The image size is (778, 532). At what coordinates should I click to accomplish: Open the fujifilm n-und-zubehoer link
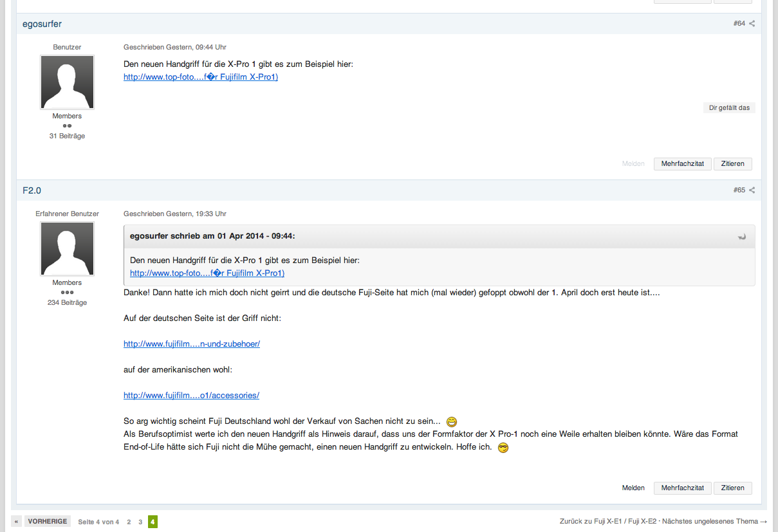[192, 344]
